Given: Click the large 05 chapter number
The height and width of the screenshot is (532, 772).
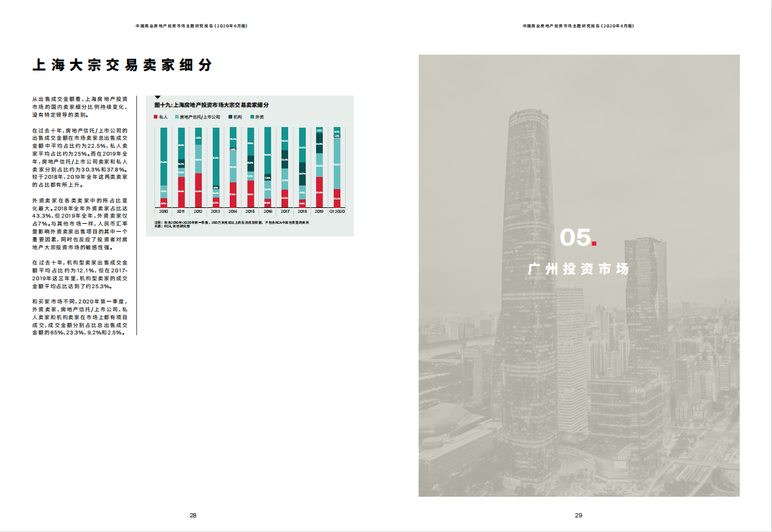Looking at the screenshot, I should [574, 238].
